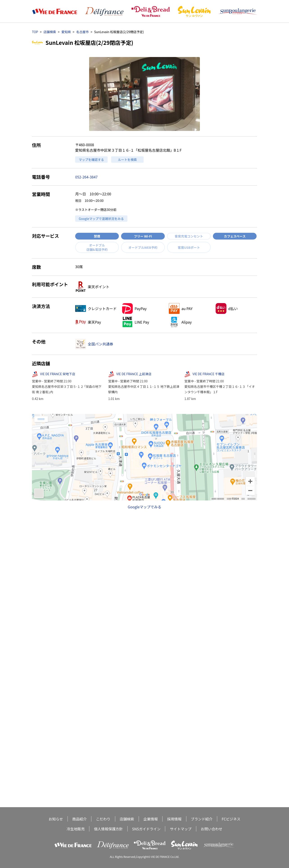The image size is (289, 868).
Task: Click the PayPay icon
Action: click(127, 309)
